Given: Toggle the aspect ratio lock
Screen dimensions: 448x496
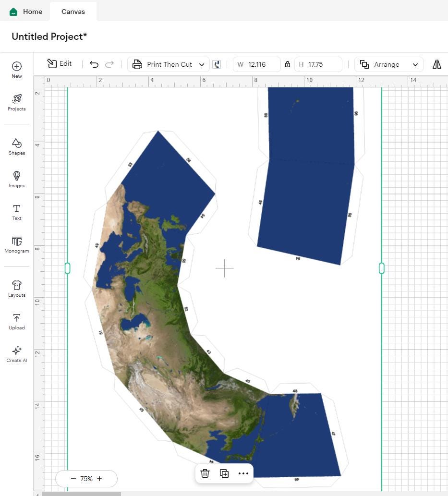Looking at the screenshot, I should pyautogui.click(x=288, y=64).
